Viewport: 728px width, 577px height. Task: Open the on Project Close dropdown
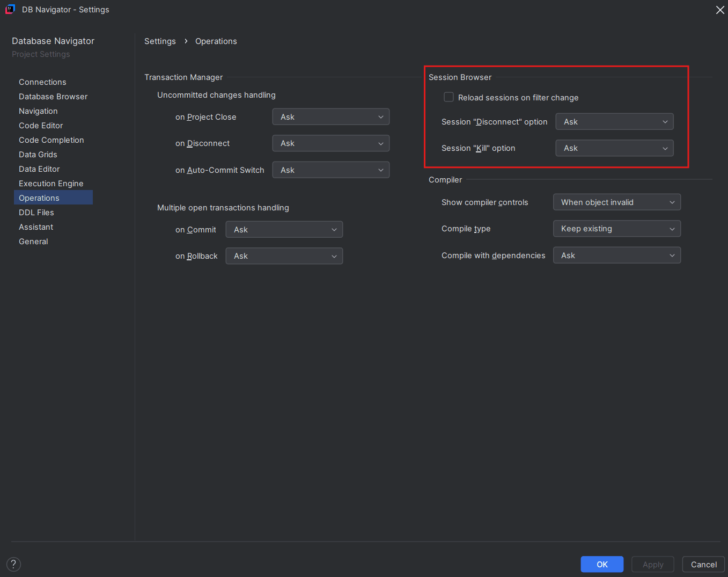[331, 117]
